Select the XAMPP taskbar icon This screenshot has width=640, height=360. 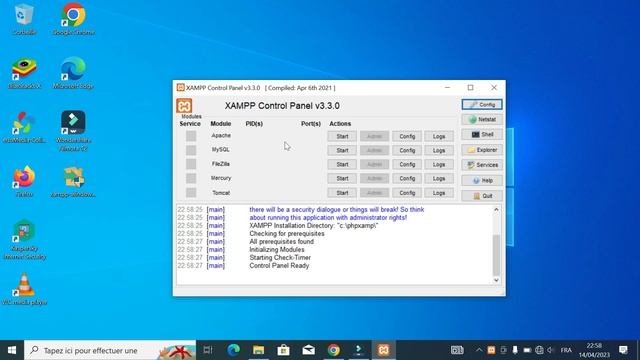coord(384,350)
